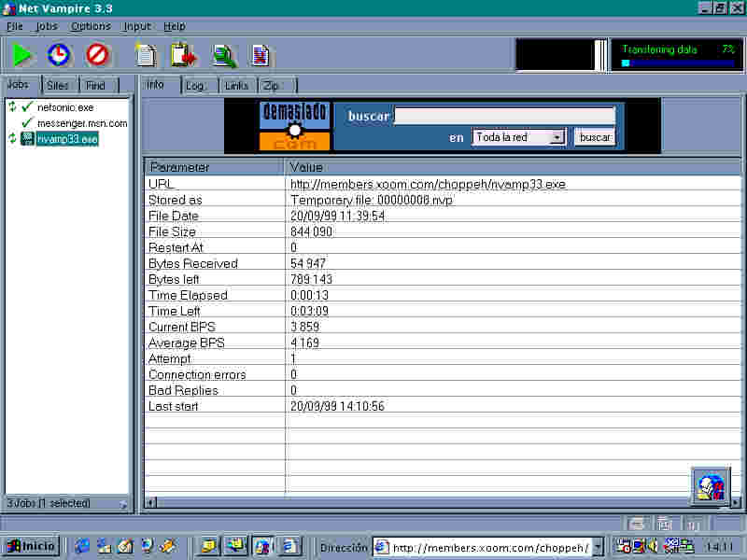This screenshot has height=560, width=747.
Task: Open the Input menu
Action: click(136, 26)
